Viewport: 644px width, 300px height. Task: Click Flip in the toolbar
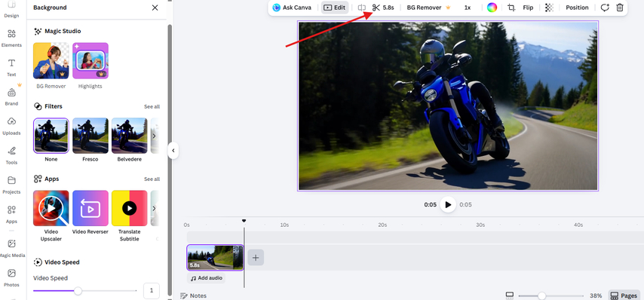coord(528,8)
